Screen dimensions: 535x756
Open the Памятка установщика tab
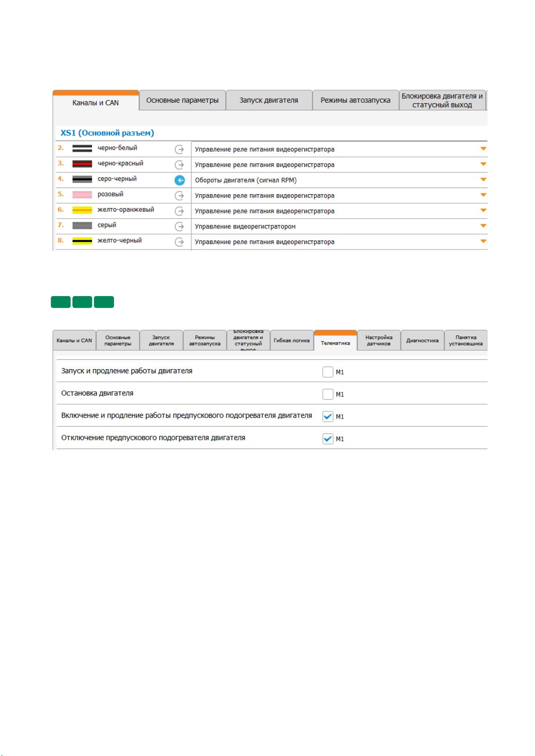point(466,340)
